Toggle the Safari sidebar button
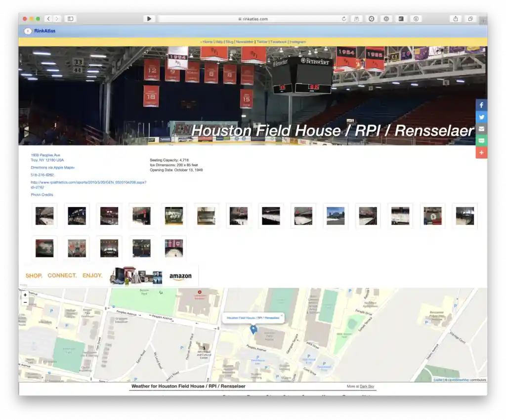The width and height of the screenshot is (506, 420). click(70, 19)
